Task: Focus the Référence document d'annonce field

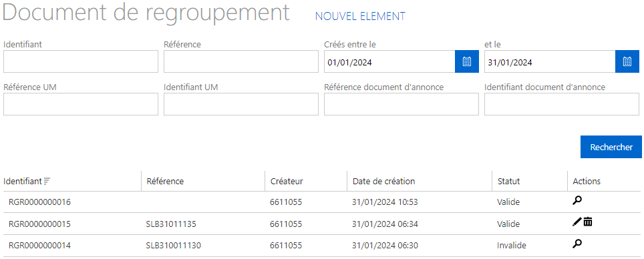Action: tap(401, 104)
